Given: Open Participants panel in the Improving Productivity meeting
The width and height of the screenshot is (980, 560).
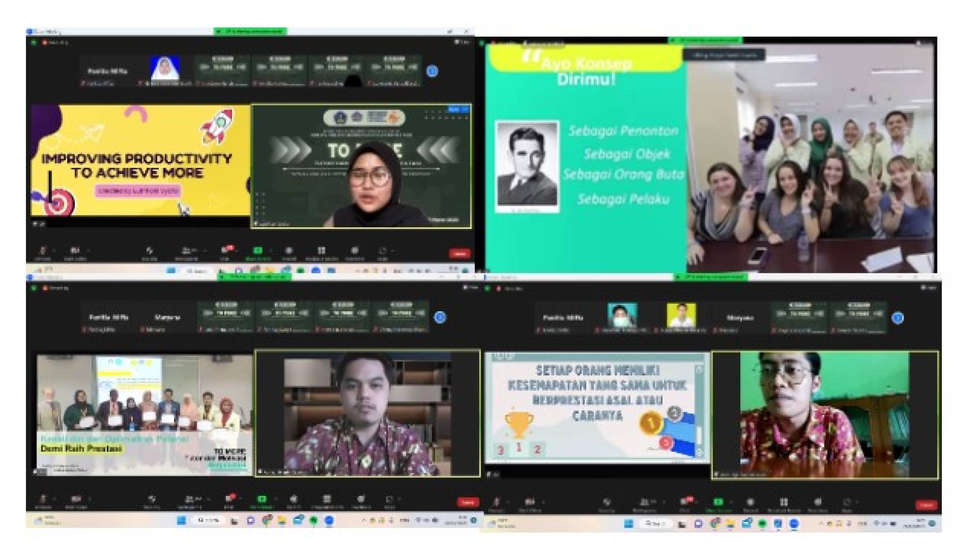Looking at the screenshot, I should [x=187, y=251].
